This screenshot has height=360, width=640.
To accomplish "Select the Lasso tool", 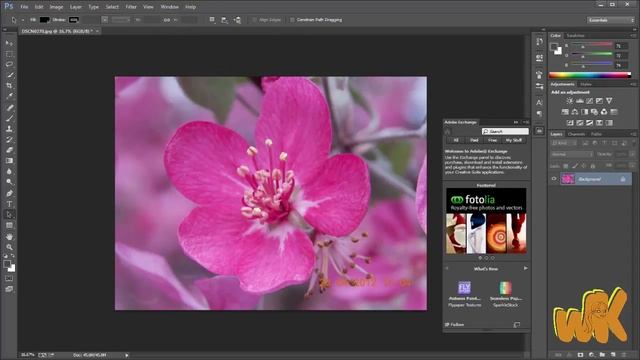I will [x=9, y=64].
